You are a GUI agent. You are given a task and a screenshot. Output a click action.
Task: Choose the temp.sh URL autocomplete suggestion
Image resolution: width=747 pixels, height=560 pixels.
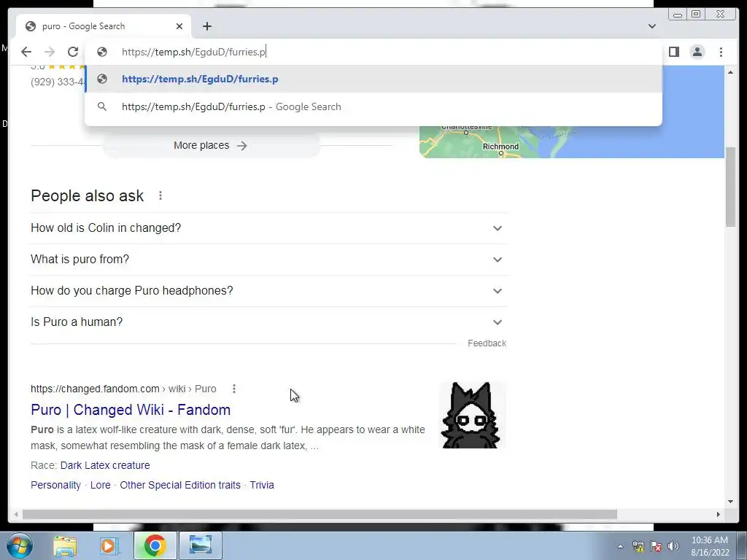click(373, 79)
